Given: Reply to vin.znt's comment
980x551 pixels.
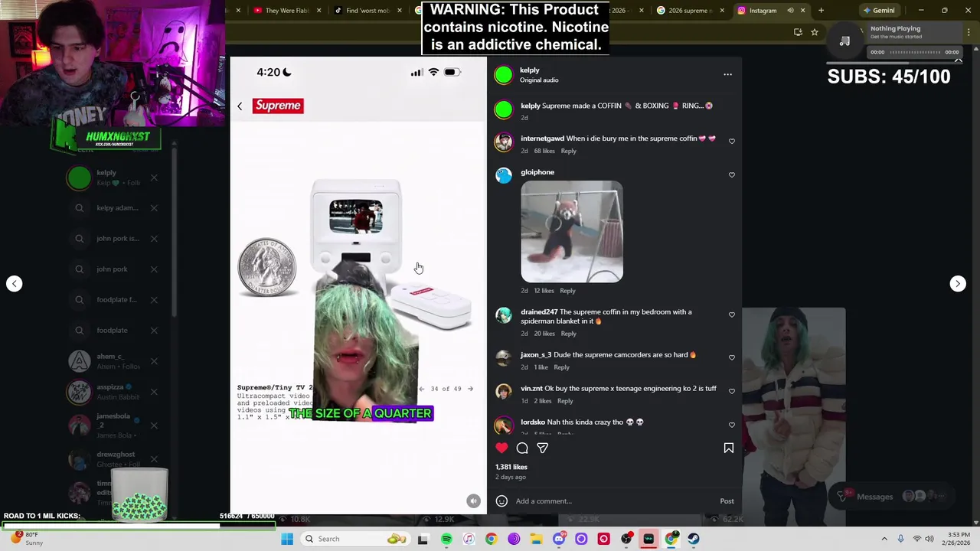Looking at the screenshot, I should (x=565, y=401).
